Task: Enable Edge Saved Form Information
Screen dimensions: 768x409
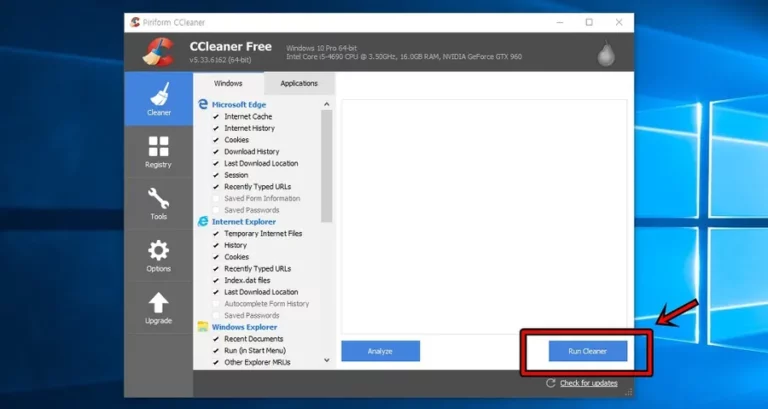Action: click(216, 198)
